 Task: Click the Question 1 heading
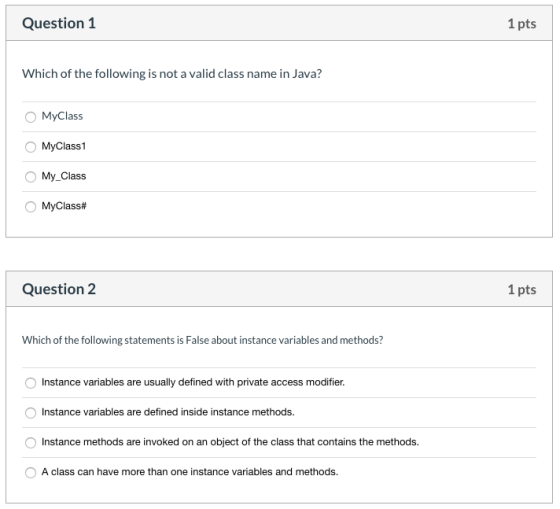(x=59, y=23)
